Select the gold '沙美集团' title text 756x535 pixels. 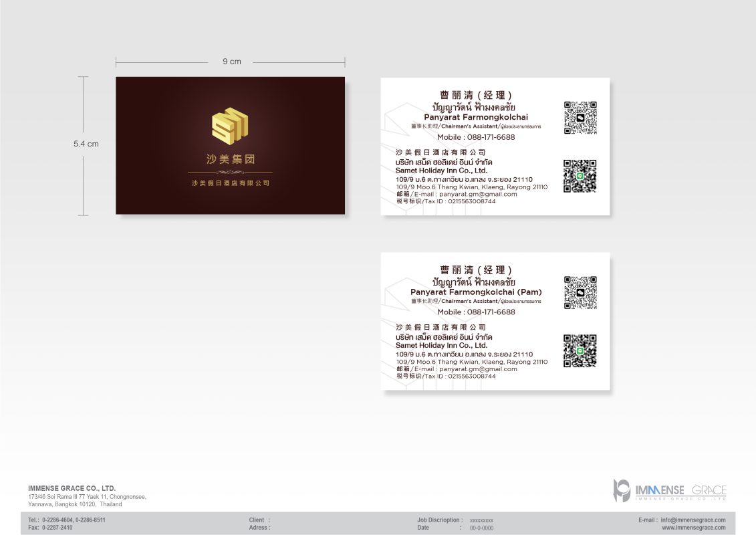tap(231, 158)
